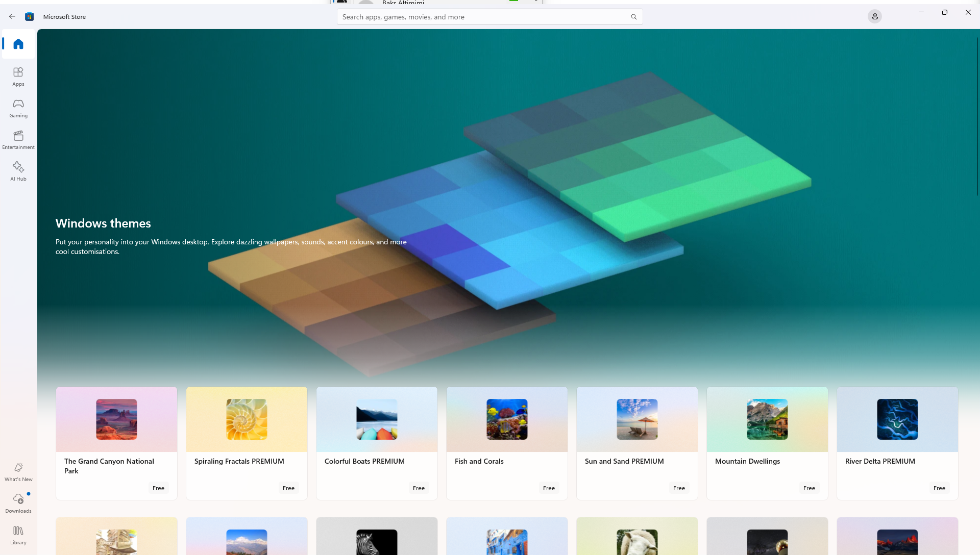
Task: Click the Free button on Fish and Corals
Action: click(549, 488)
